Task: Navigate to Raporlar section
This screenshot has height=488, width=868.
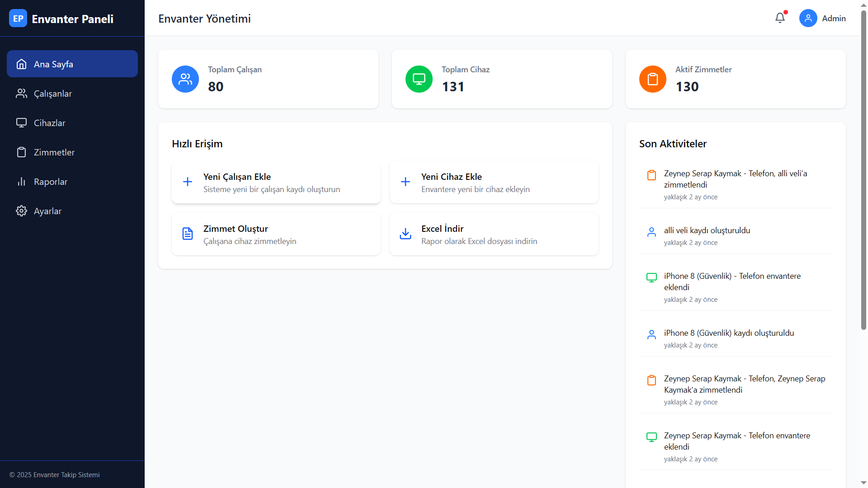Action: 51,182
